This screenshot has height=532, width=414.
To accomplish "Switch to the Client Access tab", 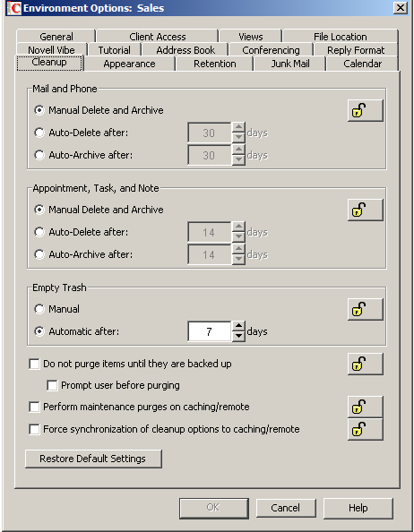I will 157,37.
